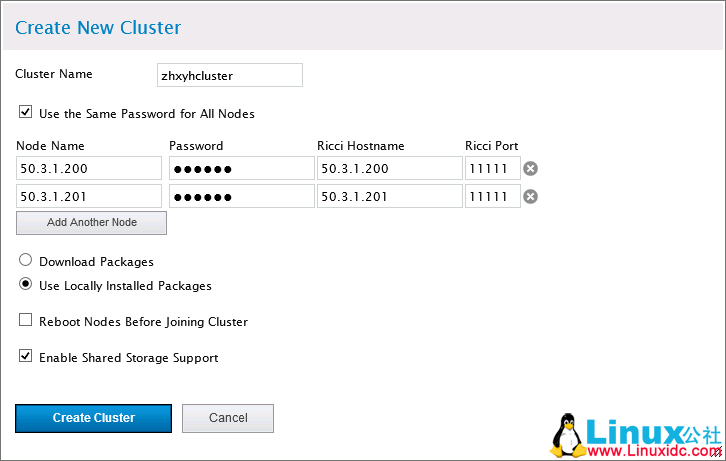Click the Ricci Hostname column header

point(361,146)
